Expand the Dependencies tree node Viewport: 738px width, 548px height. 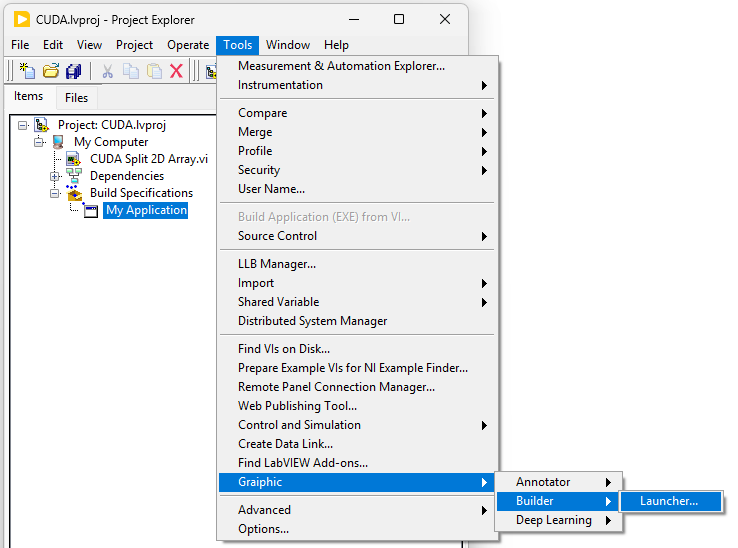tap(55, 176)
